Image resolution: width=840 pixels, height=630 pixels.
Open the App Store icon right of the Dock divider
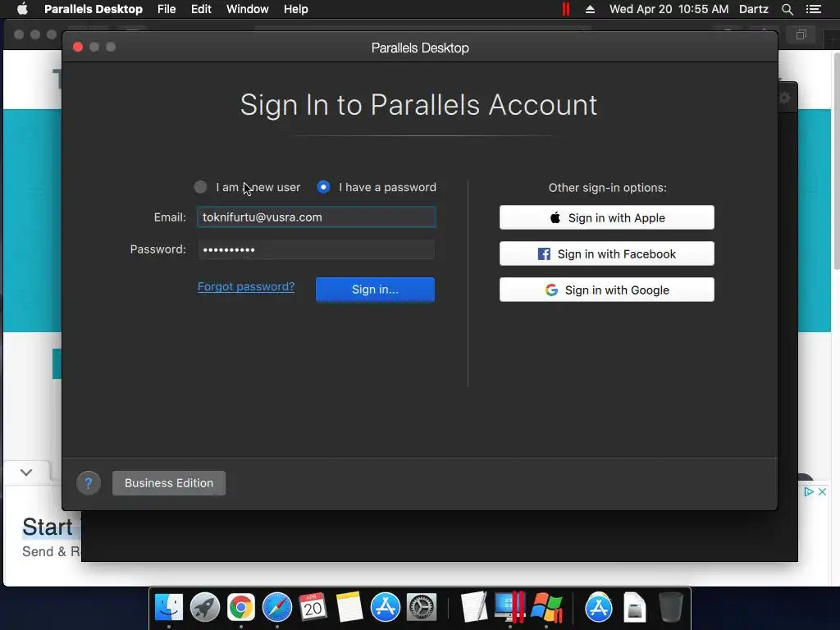click(x=598, y=608)
